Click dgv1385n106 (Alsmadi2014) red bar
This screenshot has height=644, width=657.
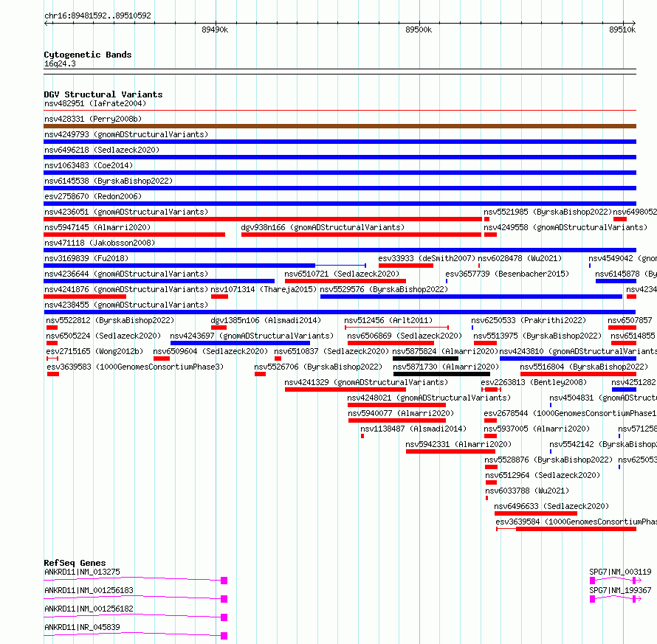[219, 328]
